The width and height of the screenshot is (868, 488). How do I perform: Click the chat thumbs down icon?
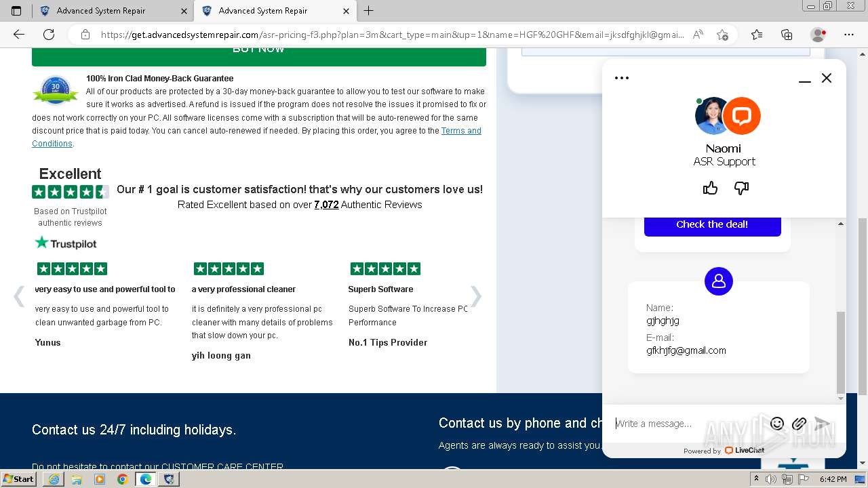tap(741, 188)
